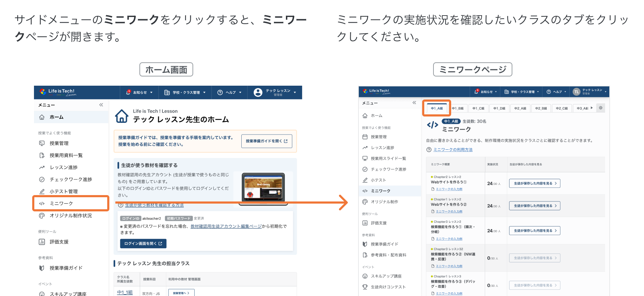This screenshot has height=296, width=644.
Task: Click the 参考資料・配布資料 icon in the ミニワーク page sidebar
Action: click(x=365, y=255)
